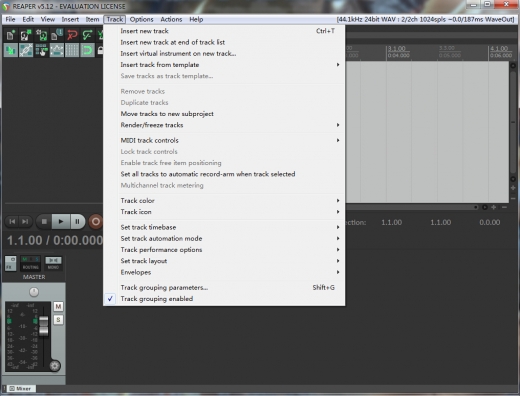Click the red Undo toolbar icon
Image resolution: width=520 pixels, height=396 pixels.
pos(72,35)
